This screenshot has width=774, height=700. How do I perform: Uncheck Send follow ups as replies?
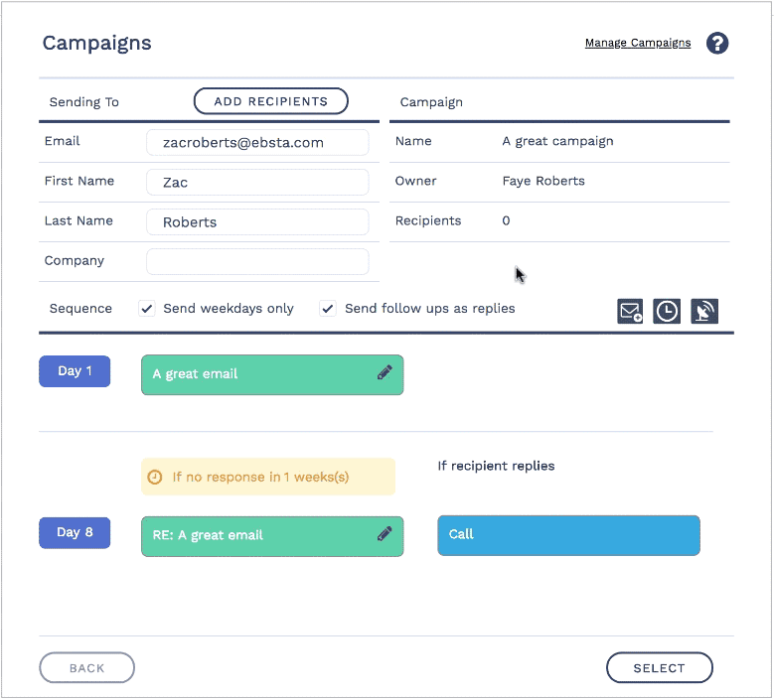[x=328, y=309]
